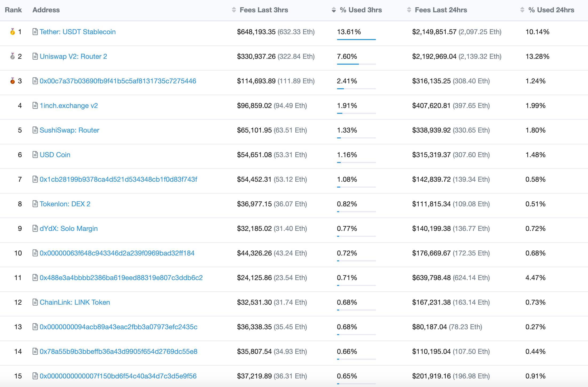Select the 1.91% used 3hrs value
588x387 pixels.
click(x=347, y=106)
